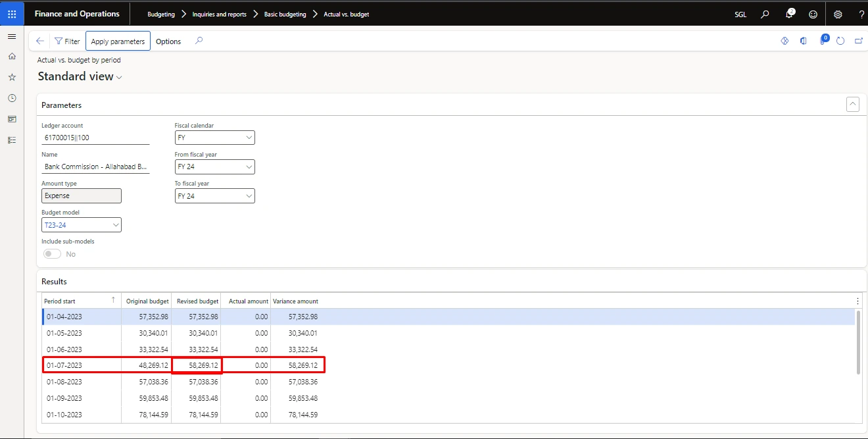Viewport: 868px width, 439px height.
Task: Click the Results section header
Action: (54, 281)
